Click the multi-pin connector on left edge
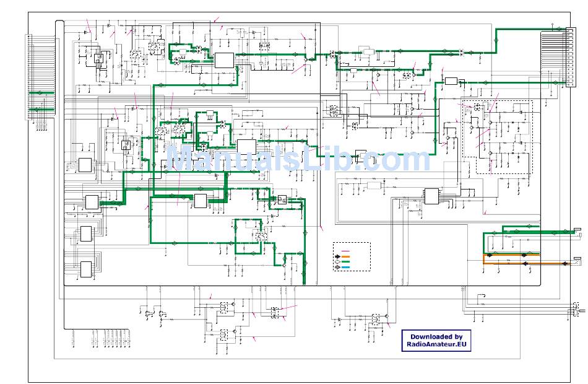 [x=31, y=77]
